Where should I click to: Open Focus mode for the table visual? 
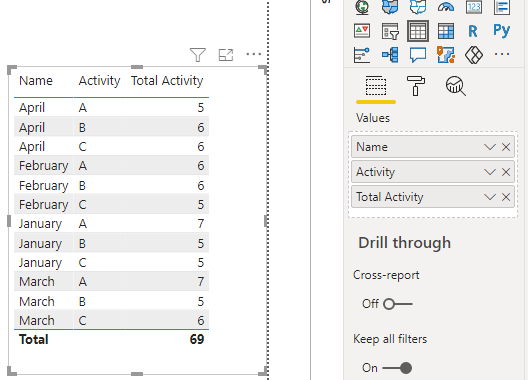pyautogui.click(x=226, y=55)
